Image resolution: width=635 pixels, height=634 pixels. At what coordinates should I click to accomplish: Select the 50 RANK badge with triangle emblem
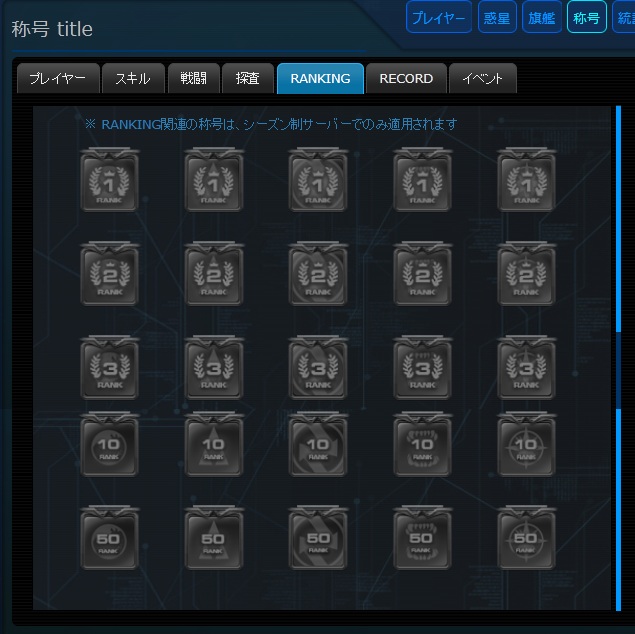(x=214, y=538)
